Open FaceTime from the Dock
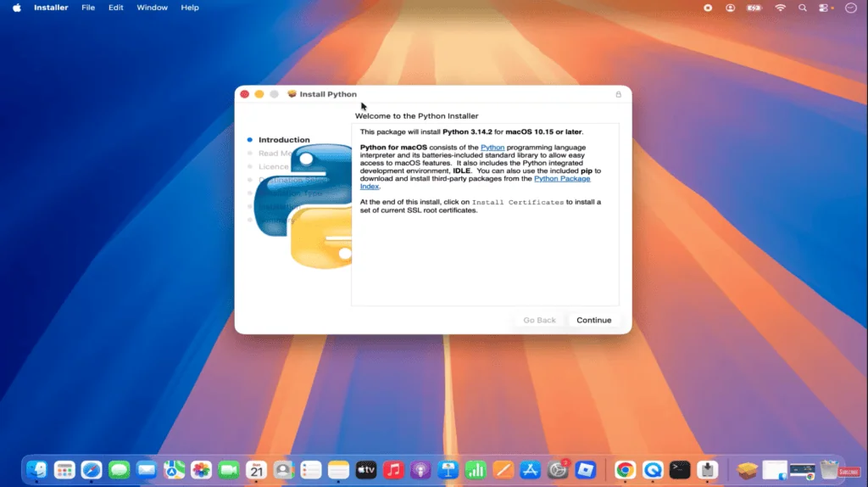Screen dimensions: 868x487 [x=229, y=470]
